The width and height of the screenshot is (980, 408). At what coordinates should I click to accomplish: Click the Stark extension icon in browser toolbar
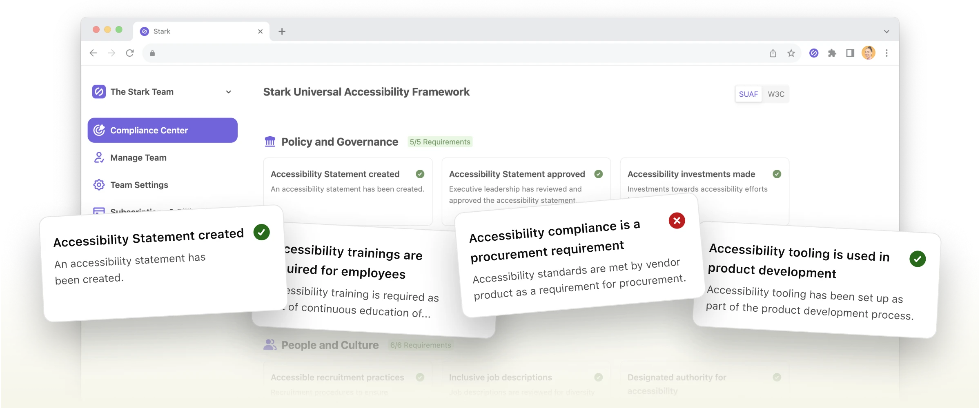(x=813, y=53)
